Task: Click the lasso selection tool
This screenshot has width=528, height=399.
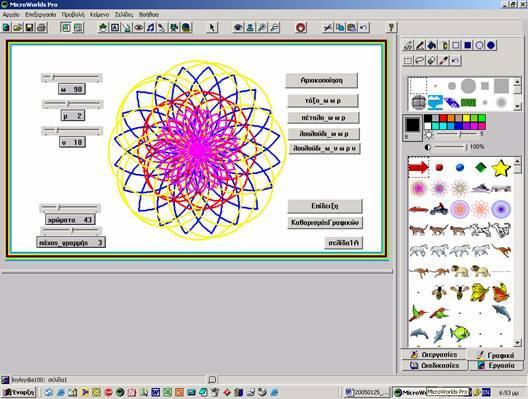Action: click(420, 61)
